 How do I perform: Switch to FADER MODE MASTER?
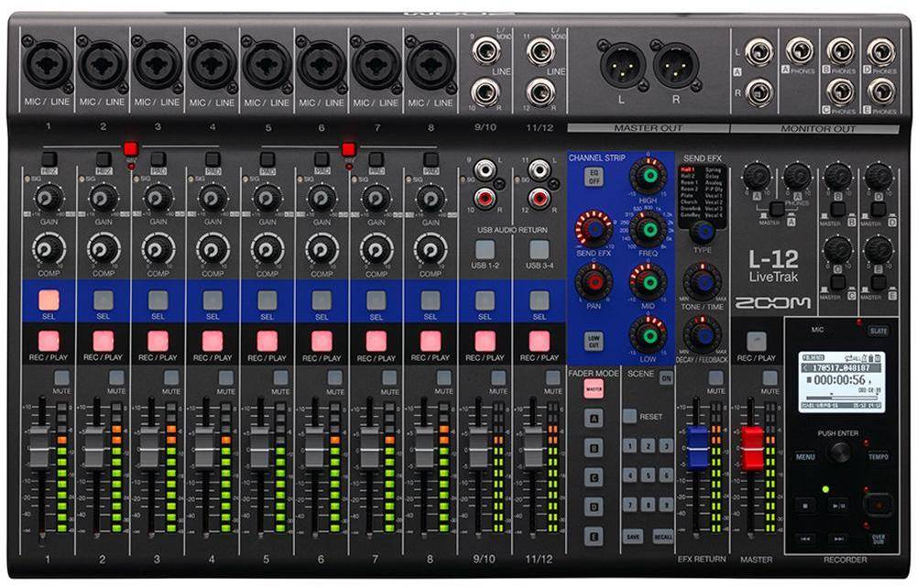(594, 387)
